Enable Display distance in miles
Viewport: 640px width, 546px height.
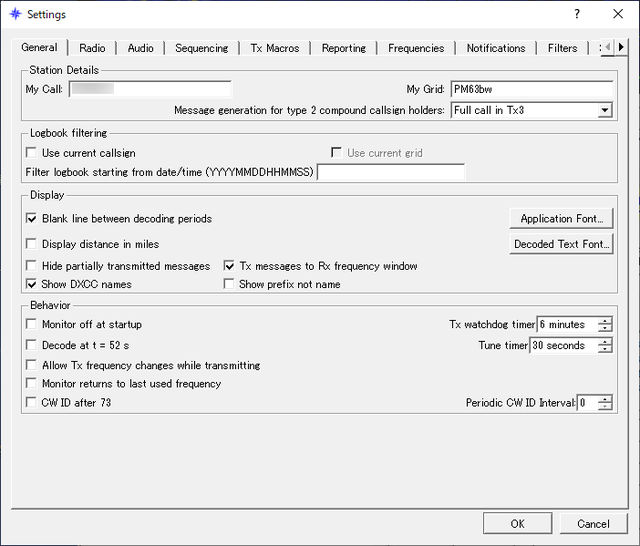pos(31,244)
